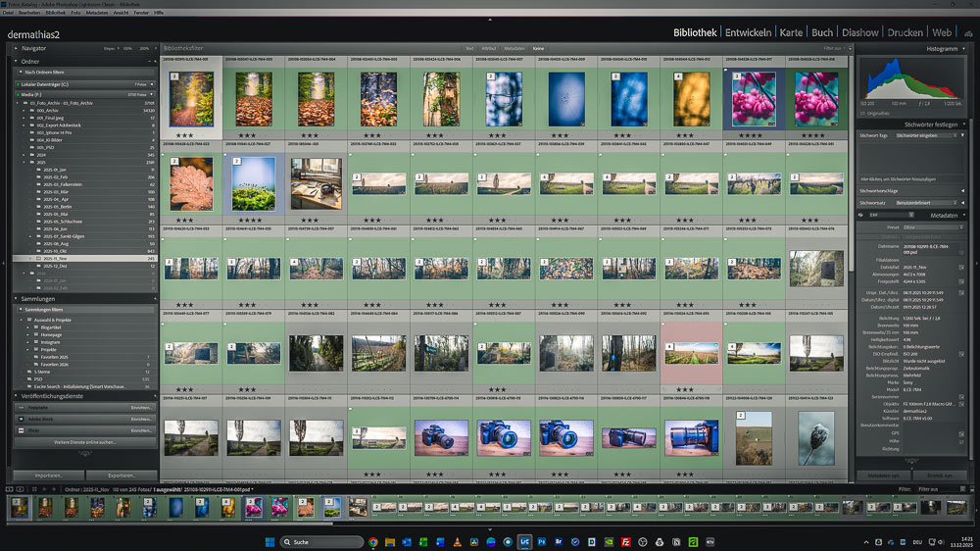Toggle the Originalfoto checkbox under histogram
Screen dimensions: 980x551
[863, 113]
